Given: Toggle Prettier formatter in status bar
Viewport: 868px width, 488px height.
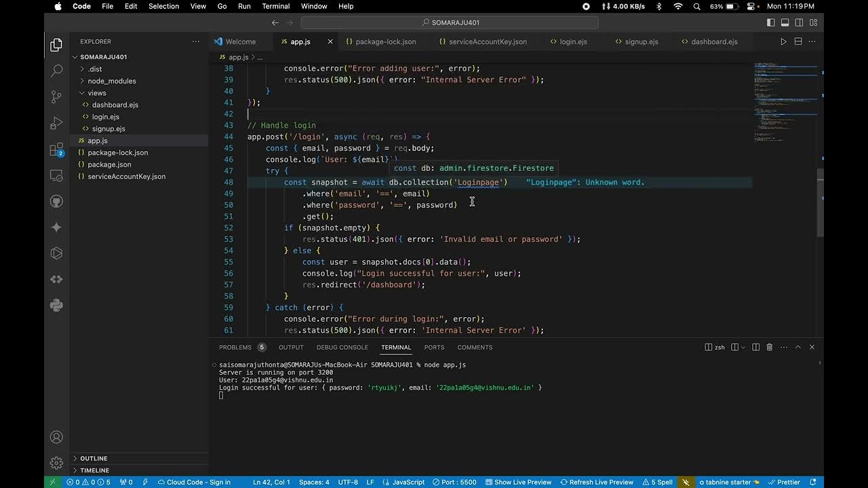Looking at the screenshot, I should coord(784,482).
